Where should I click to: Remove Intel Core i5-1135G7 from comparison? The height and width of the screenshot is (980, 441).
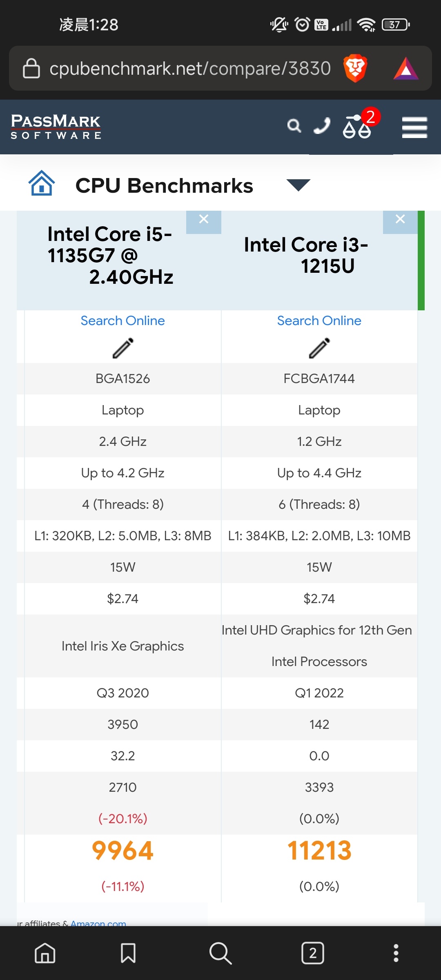tap(204, 220)
